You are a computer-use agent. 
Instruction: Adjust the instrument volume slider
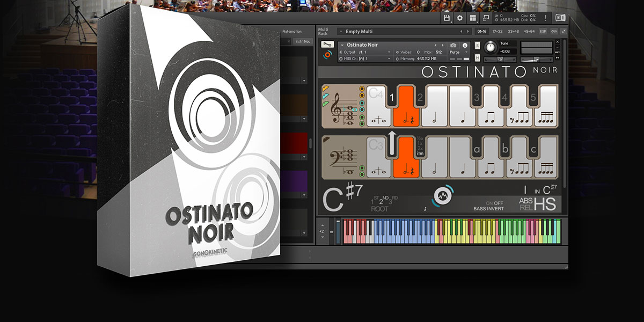[537, 59]
